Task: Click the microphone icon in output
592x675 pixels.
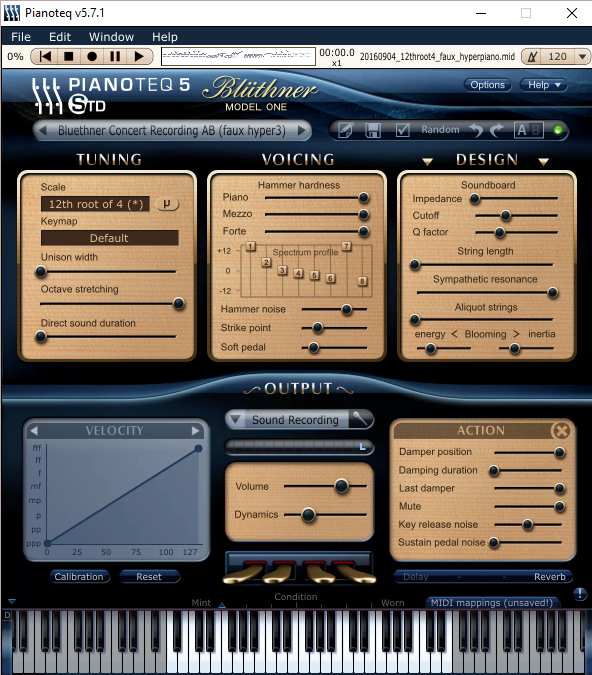Action: (x=360, y=419)
